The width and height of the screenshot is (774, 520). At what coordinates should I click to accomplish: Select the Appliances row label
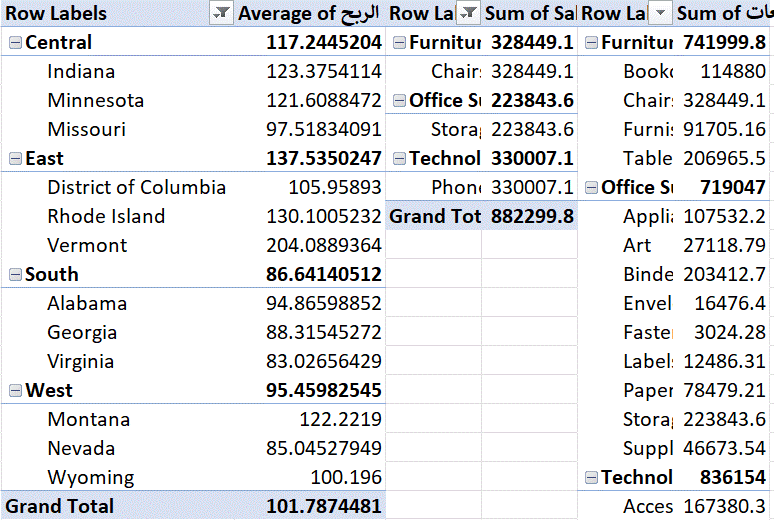(x=648, y=217)
